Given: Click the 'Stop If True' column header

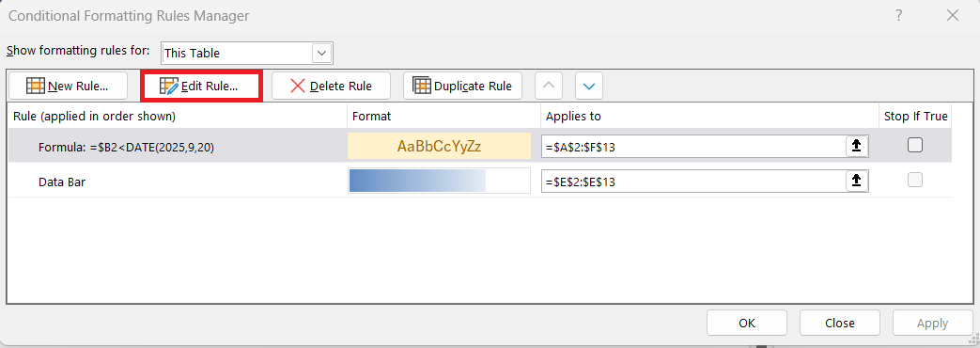Looking at the screenshot, I should coord(915,117).
